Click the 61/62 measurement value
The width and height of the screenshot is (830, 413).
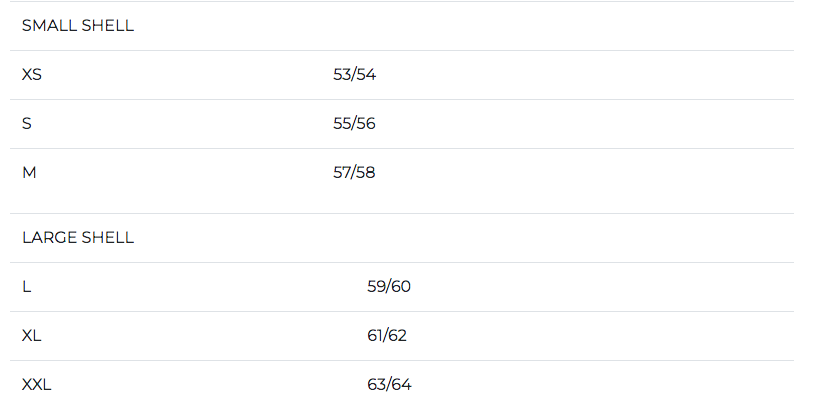point(387,336)
